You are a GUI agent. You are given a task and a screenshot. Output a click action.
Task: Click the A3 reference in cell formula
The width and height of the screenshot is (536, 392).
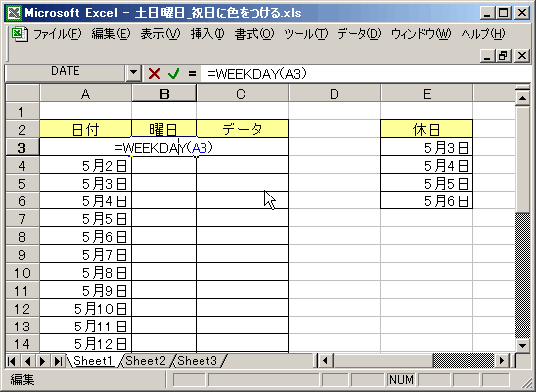200,148
